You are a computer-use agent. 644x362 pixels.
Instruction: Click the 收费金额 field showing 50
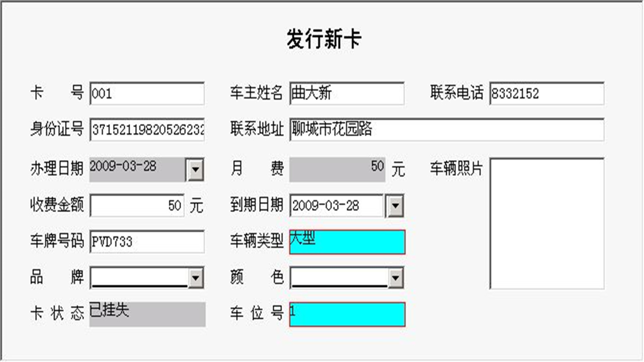[x=136, y=205]
